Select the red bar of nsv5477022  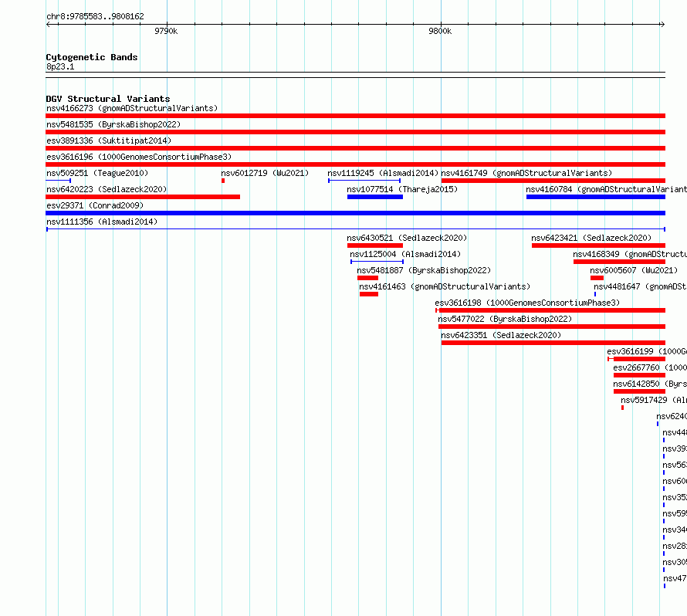coord(552,327)
